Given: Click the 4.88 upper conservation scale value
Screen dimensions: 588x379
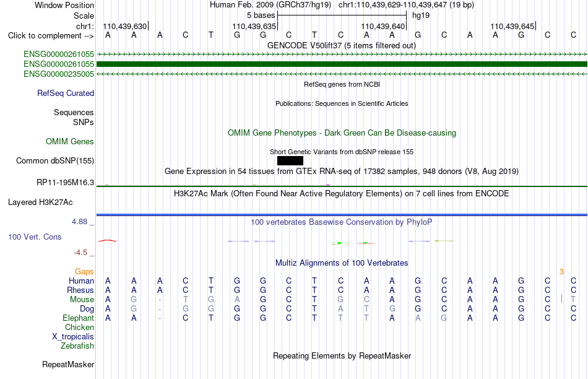Looking at the screenshot, I should click(x=79, y=222).
